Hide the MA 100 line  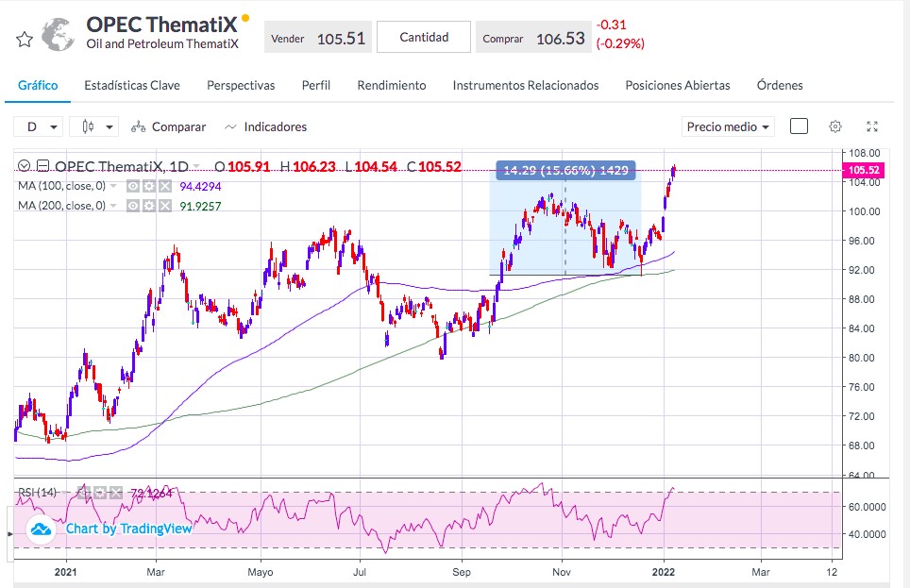click(x=133, y=186)
